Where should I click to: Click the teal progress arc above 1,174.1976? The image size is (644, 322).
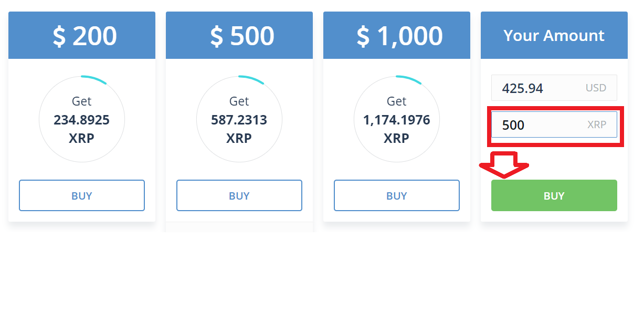(409, 79)
